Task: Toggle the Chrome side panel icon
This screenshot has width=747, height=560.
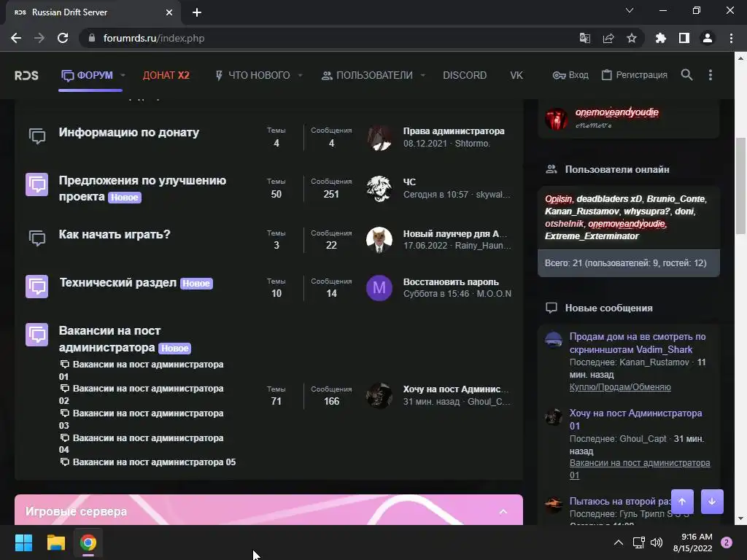Action: (x=684, y=38)
